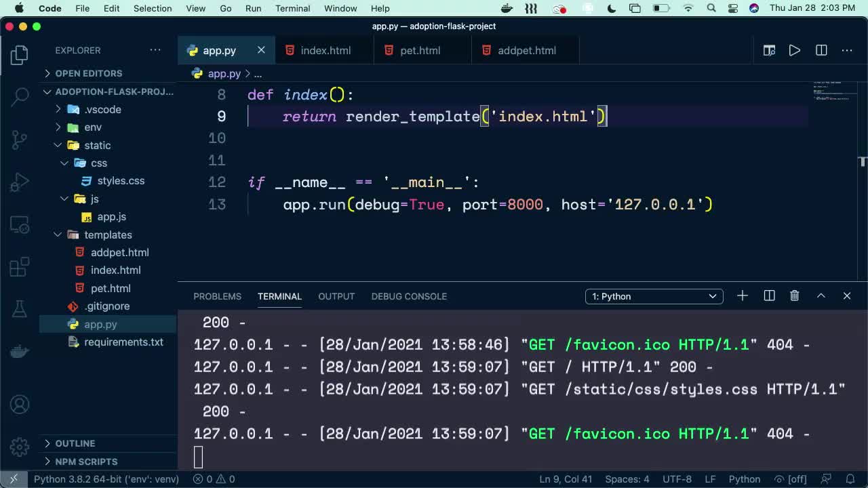Toggle the notifications bell in the status bar
The width and height of the screenshot is (868, 488).
851,479
